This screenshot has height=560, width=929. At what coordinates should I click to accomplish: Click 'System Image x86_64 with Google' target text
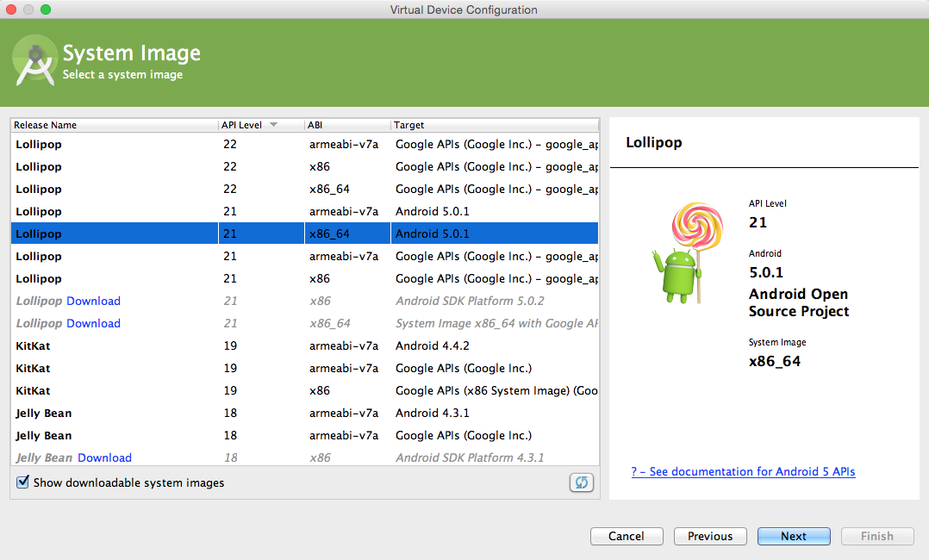pos(496,324)
